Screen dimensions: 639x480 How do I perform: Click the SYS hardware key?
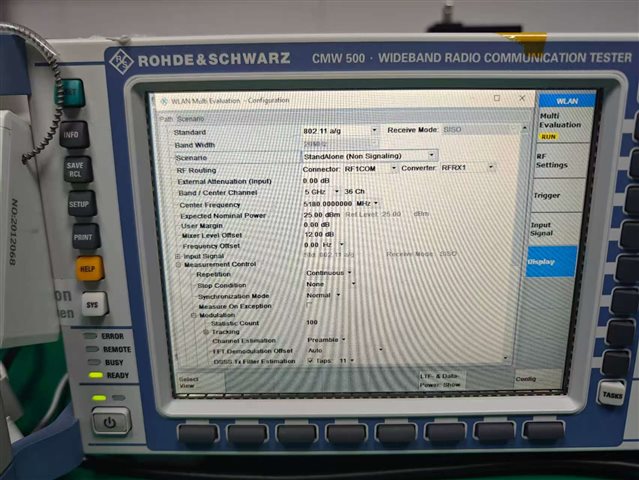pos(93,304)
